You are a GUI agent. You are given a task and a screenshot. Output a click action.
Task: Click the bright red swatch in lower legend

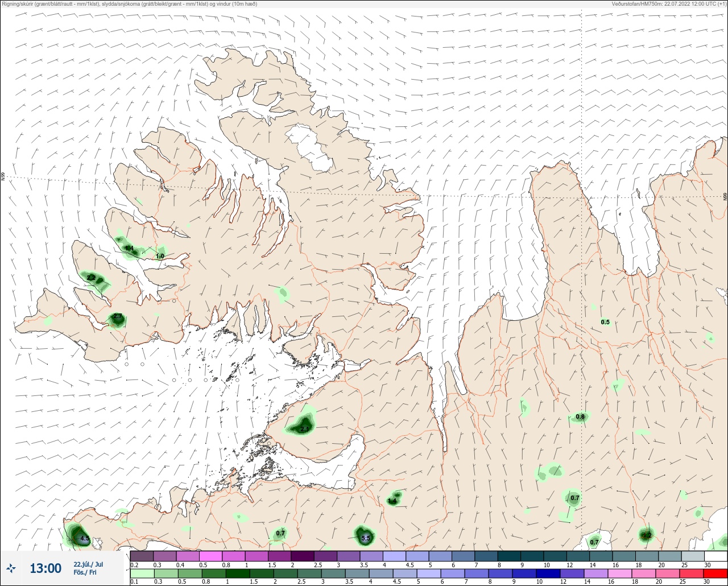click(715, 573)
